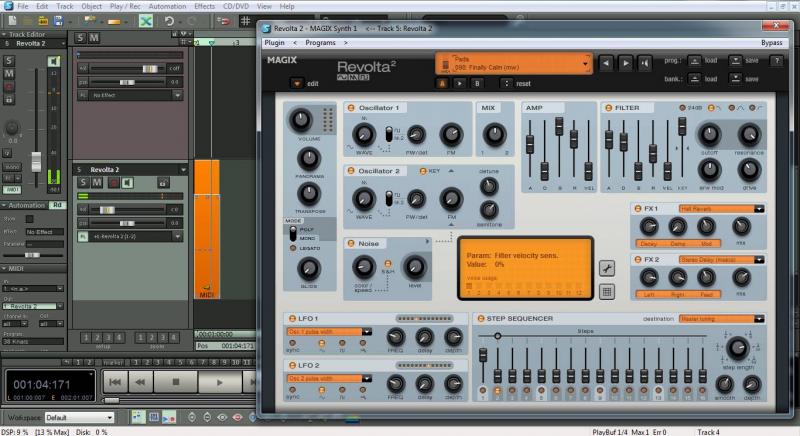The image size is (800, 436).
Task: Toggle FX 1 power button
Action: (x=638, y=209)
